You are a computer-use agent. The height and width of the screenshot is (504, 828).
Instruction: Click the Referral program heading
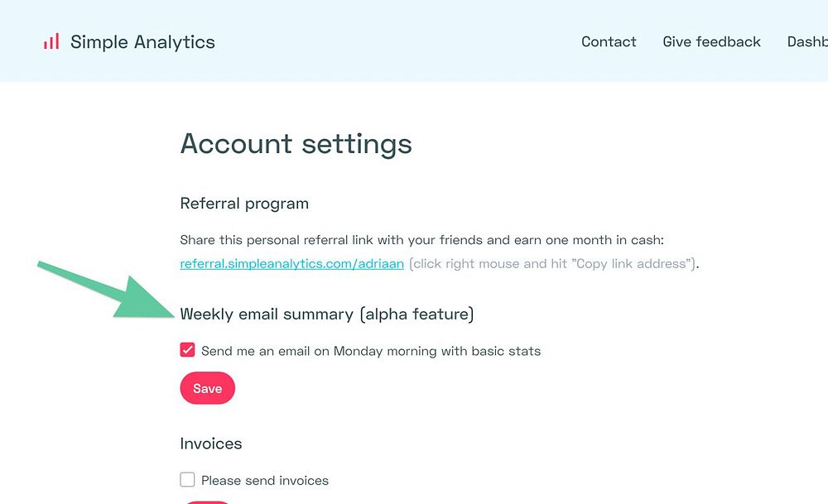(244, 204)
